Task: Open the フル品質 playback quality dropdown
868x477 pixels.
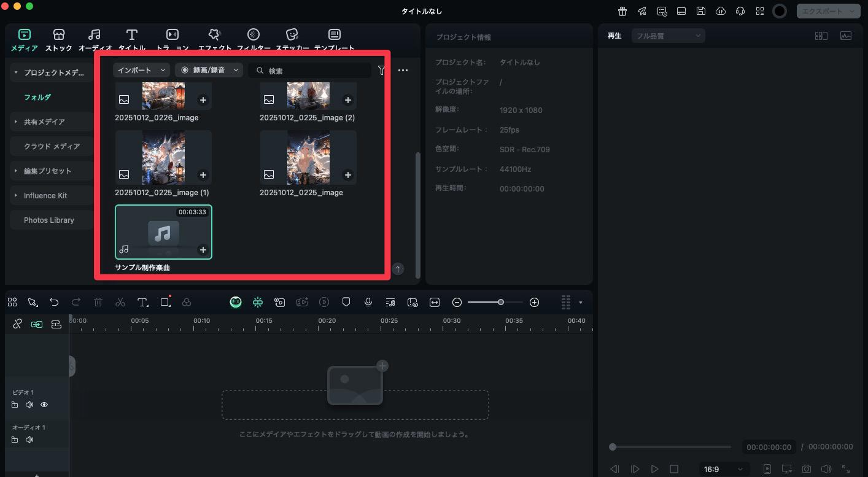Action: point(668,35)
